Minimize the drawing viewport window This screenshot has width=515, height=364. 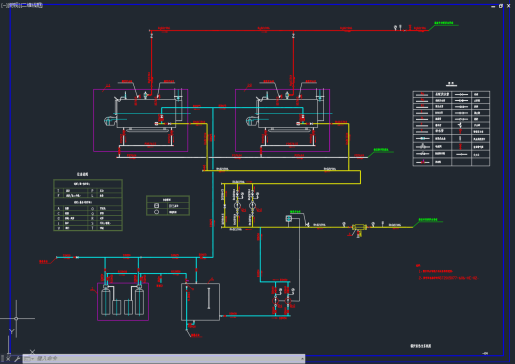pyautogui.click(x=493, y=6)
